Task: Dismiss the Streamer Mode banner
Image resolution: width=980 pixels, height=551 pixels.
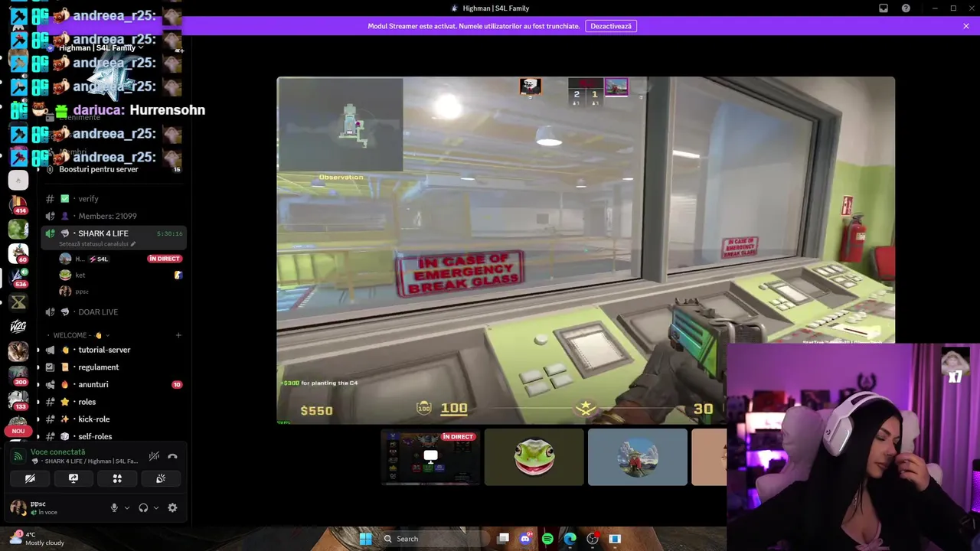Action: (x=966, y=26)
